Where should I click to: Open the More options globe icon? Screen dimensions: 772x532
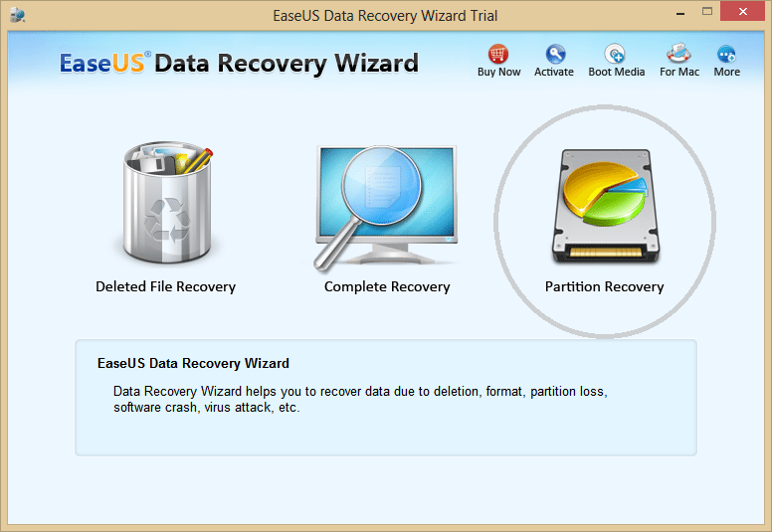[x=726, y=54]
